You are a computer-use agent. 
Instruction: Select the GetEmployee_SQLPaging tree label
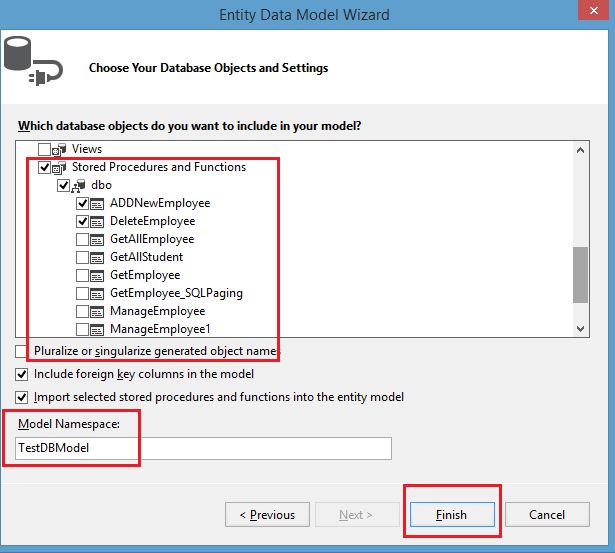pyautogui.click(x=176, y=293)
